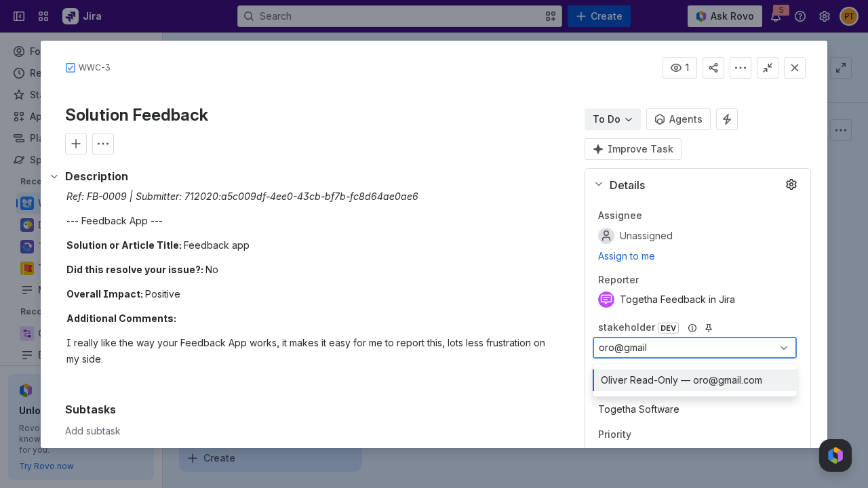Expand the To Do status dropdown
The image size is (868, 488).
coord(612,119)
